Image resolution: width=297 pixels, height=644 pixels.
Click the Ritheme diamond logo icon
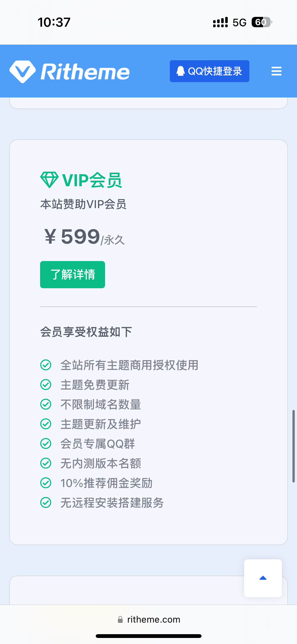click(23, 72)
